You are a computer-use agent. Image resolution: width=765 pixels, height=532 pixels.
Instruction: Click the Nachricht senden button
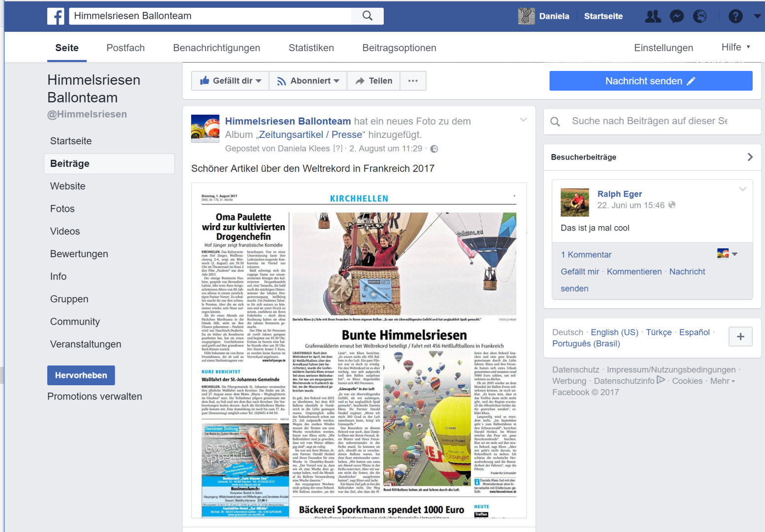pyautogui.click(x=650, y=81)
